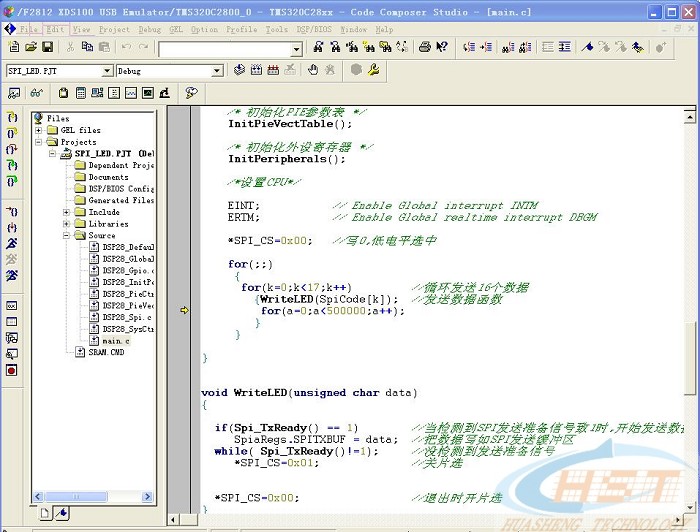Image resolution: width=700 pixels, height=532 pixels.
Task: Open the GEL menu
Action: coord(176,29)
